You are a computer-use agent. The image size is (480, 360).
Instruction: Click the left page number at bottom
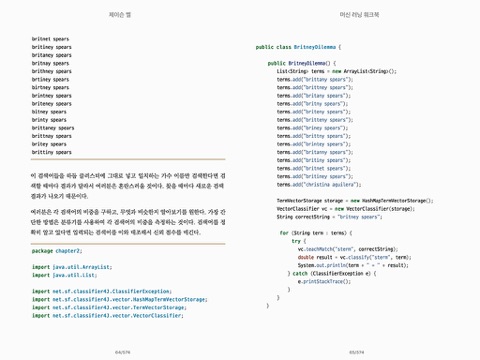point(123,352)
